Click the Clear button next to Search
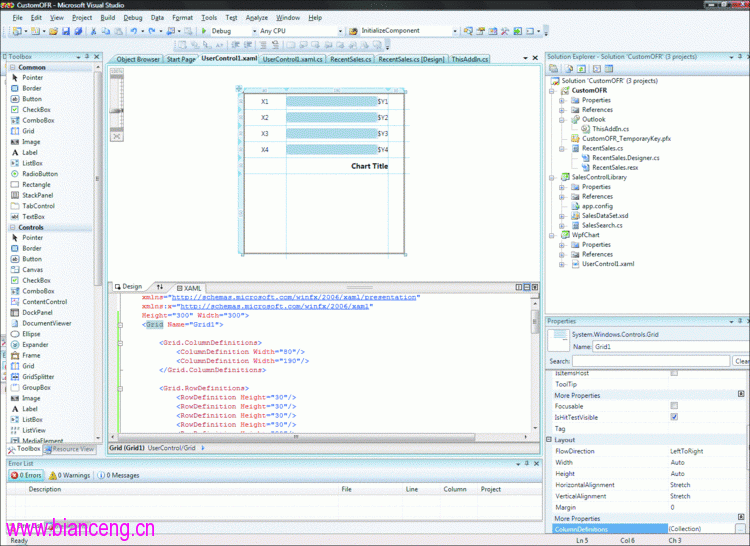Screen dimensions: 750x546 (x=741, y=361)
